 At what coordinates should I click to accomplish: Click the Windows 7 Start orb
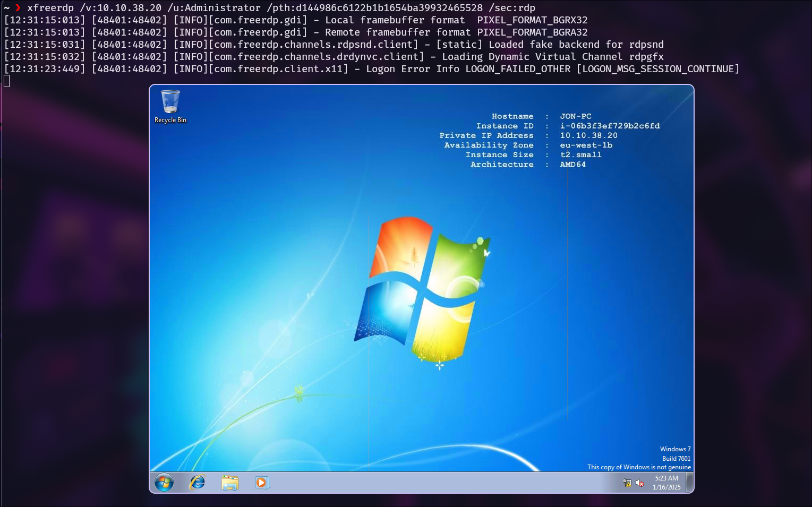(x=164, y=483)
